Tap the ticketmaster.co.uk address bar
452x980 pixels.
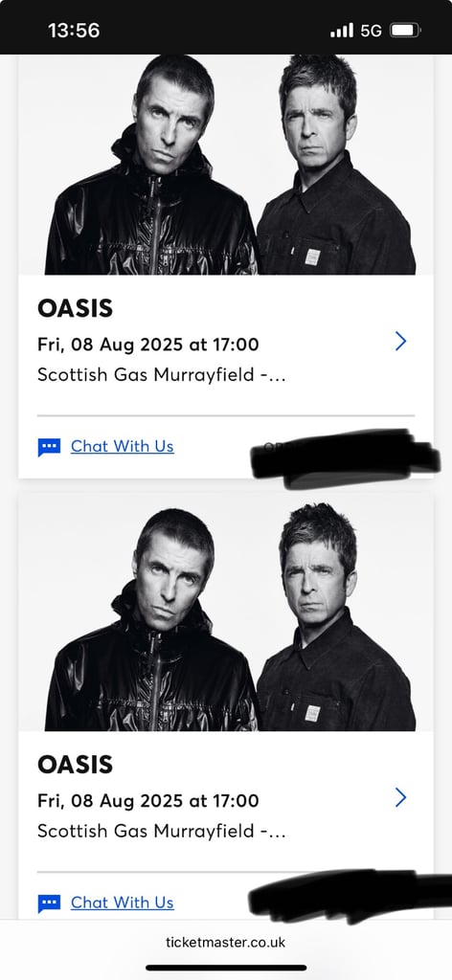(226, 942)
